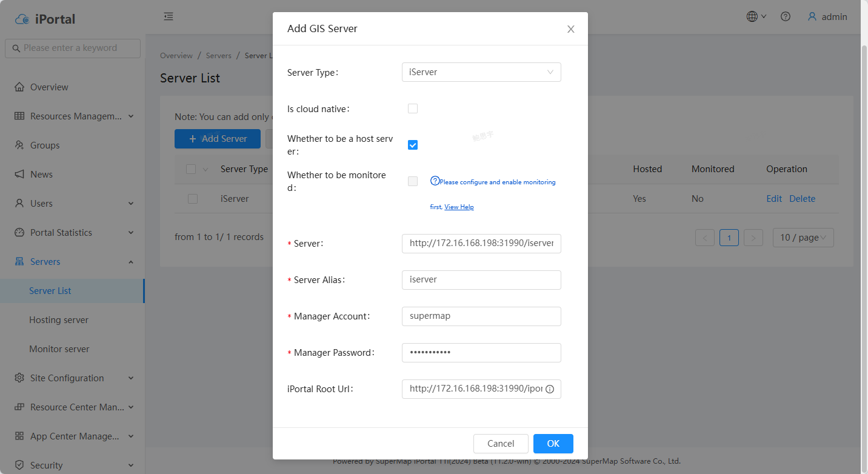Toggle the select-all checkbox in table header

191,169
